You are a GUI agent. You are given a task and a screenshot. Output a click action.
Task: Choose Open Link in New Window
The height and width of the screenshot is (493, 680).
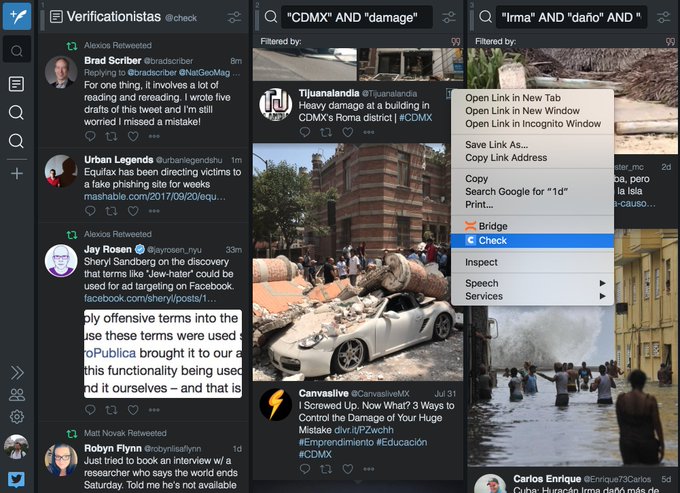point(532,111)
